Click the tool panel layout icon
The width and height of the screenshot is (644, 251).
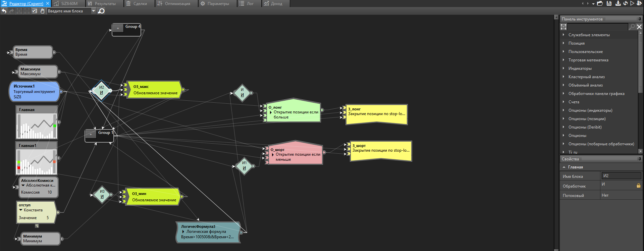[563, 27]
